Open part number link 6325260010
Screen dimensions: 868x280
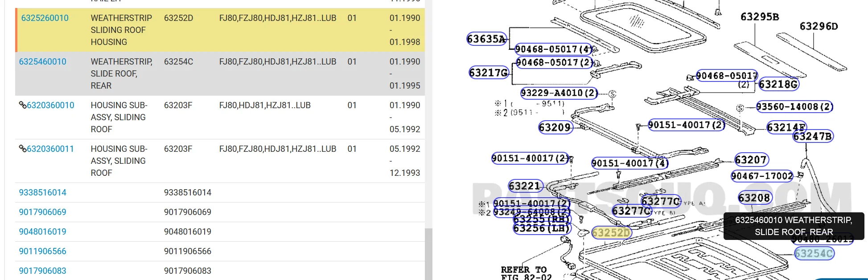click(x=45, y=18)
